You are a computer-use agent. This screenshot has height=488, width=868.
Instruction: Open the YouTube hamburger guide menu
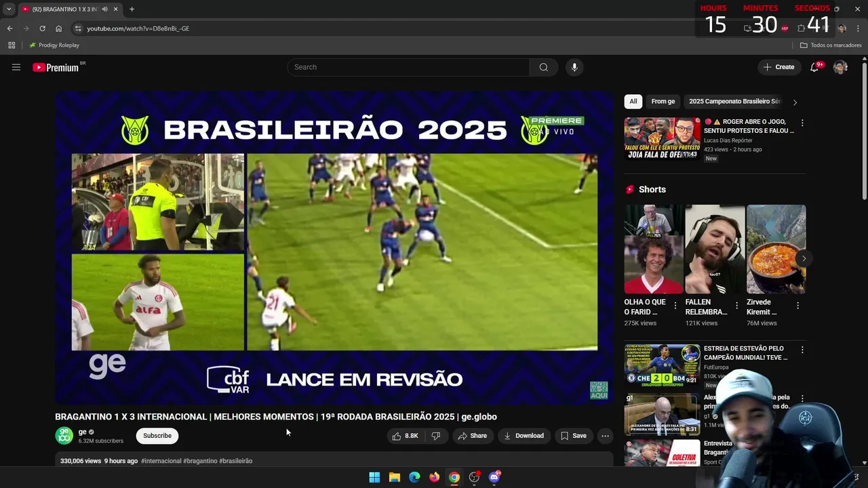16,67
